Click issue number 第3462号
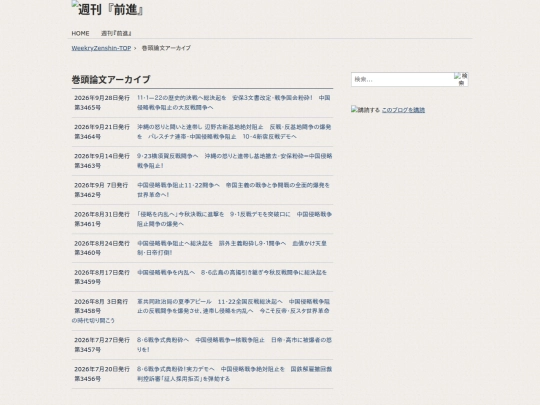Image resolution: width=540 pixels, height=405 pixels. pyautogui.click(x=87, y=195)
